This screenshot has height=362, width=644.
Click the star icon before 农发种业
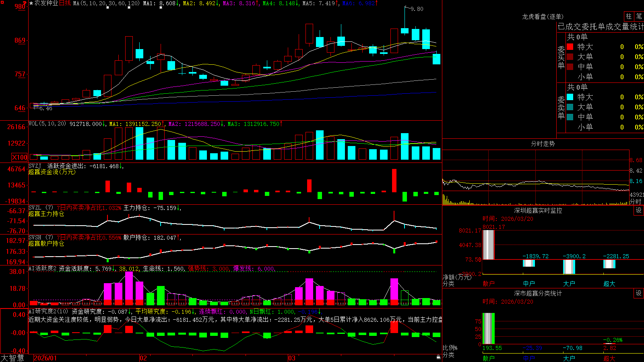pos(31,3)
